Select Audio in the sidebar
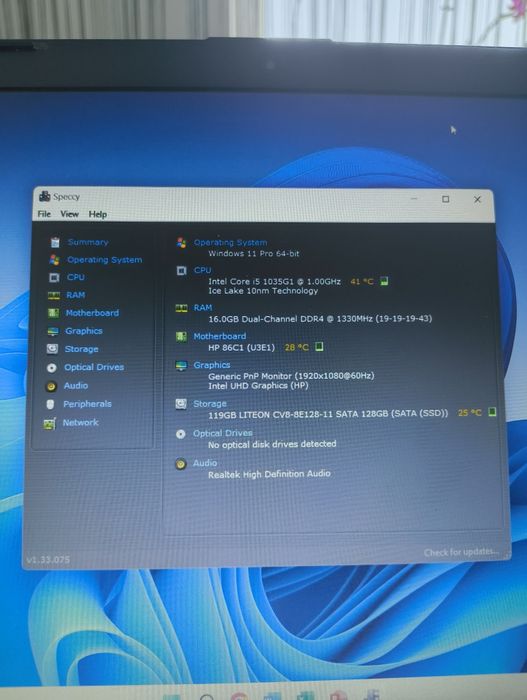Screen dimensions: 527x700 [75, 385]
